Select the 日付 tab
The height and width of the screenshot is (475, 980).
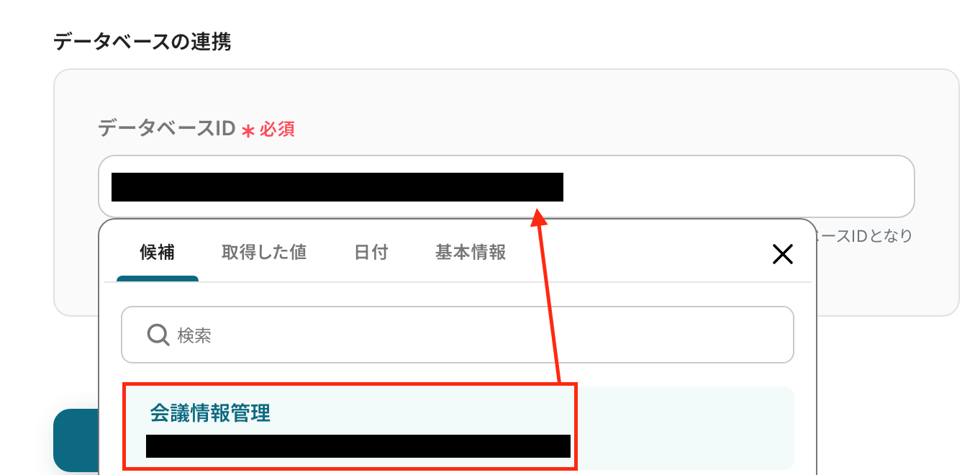[x=371, y=252]
